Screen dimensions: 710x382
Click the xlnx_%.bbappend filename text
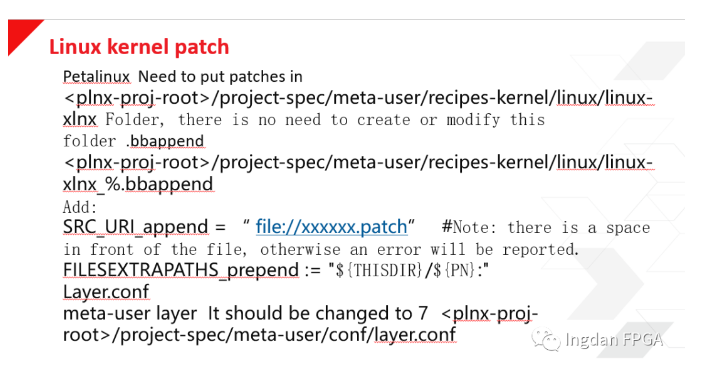click(138, 184)
